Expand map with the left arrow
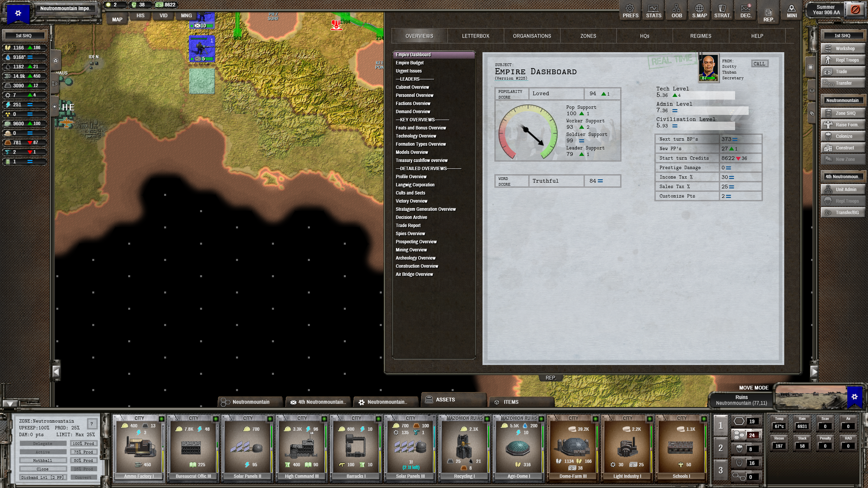The height and width of the screenshot is (488, 868). (56, 372)
